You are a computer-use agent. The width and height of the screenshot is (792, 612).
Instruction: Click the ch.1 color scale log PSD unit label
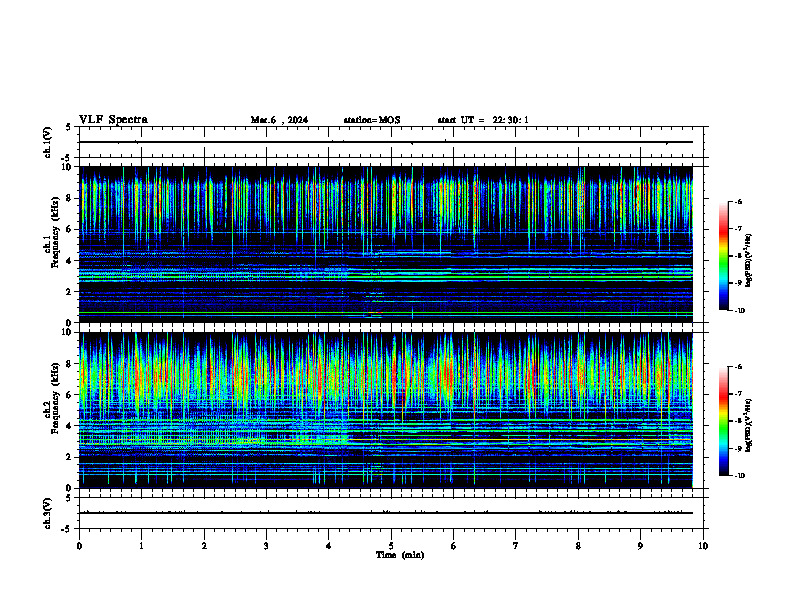point(749,261)
